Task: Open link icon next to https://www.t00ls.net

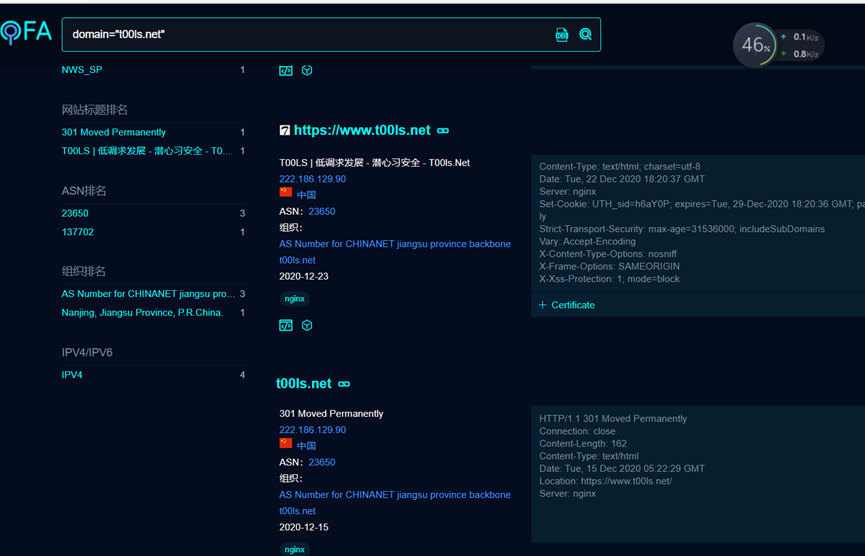Action: (443, 131)
